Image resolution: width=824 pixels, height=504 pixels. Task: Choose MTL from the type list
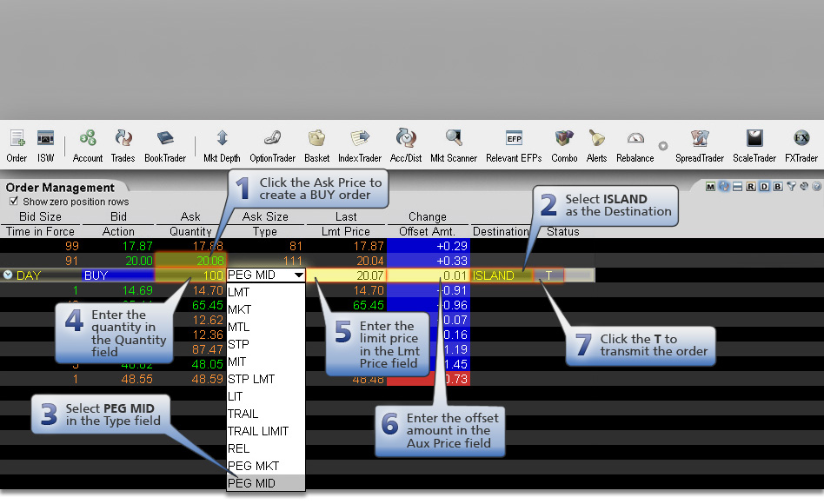265,327
